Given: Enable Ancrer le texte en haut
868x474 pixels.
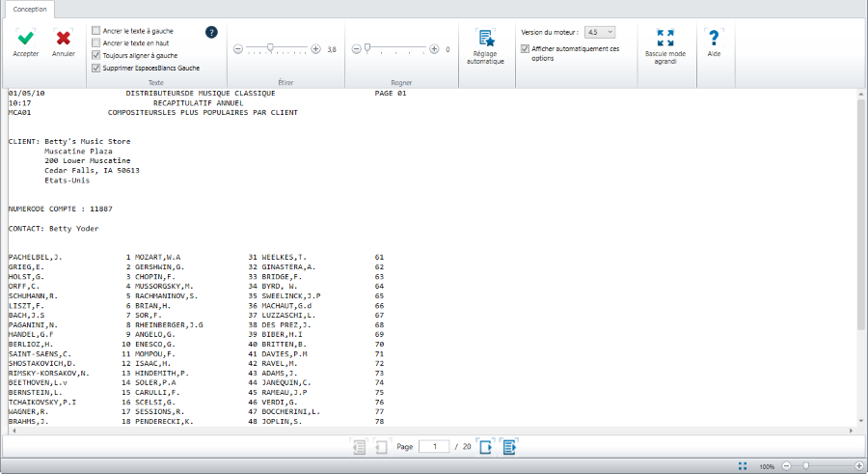Looking at the screenshot, I should click(x=95, y=43).
